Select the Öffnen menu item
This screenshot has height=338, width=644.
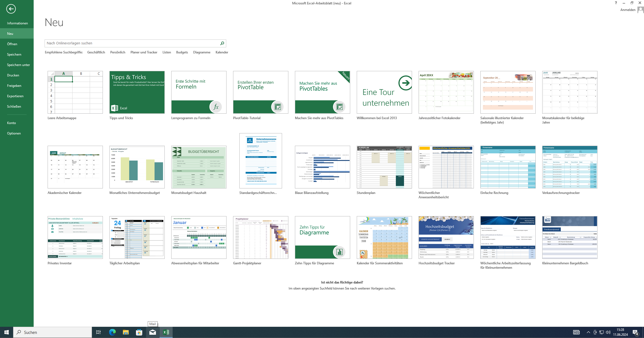(12, 44)
